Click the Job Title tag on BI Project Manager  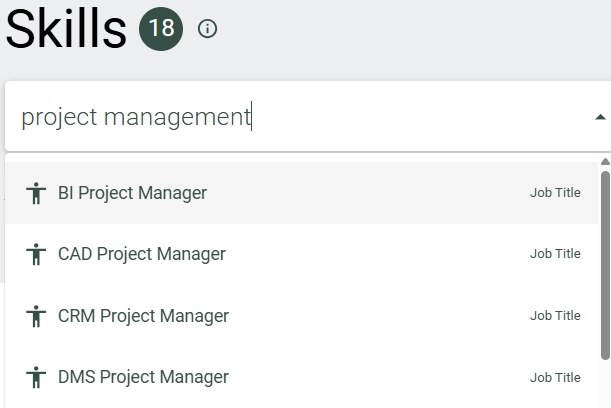[x=555, y=193]
